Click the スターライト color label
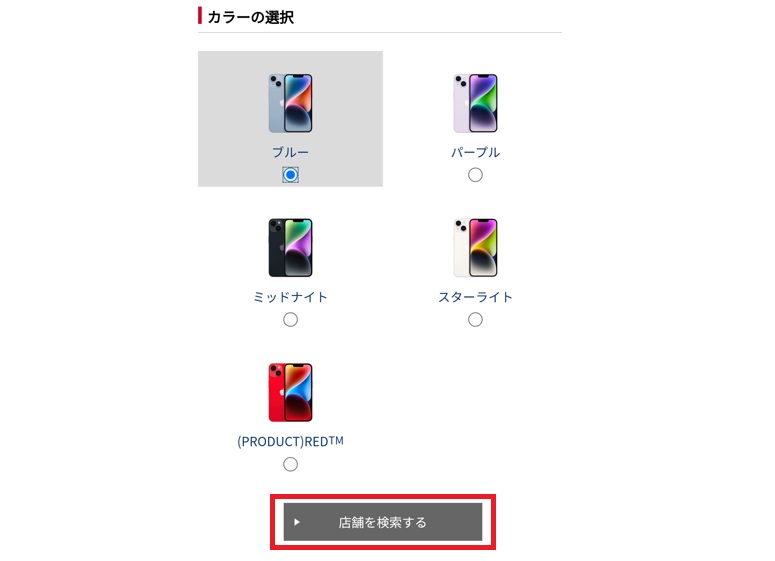This screenshot has width=775, height=561. coord(475,297)
